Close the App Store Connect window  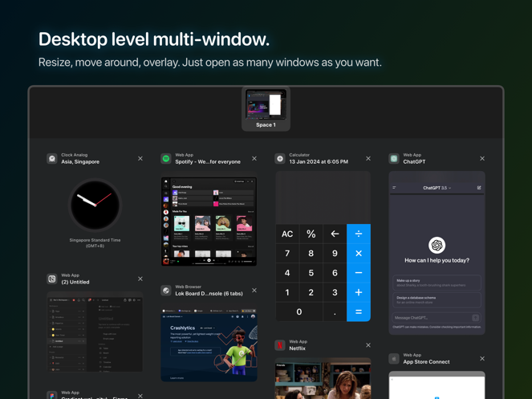pos(482,359)
